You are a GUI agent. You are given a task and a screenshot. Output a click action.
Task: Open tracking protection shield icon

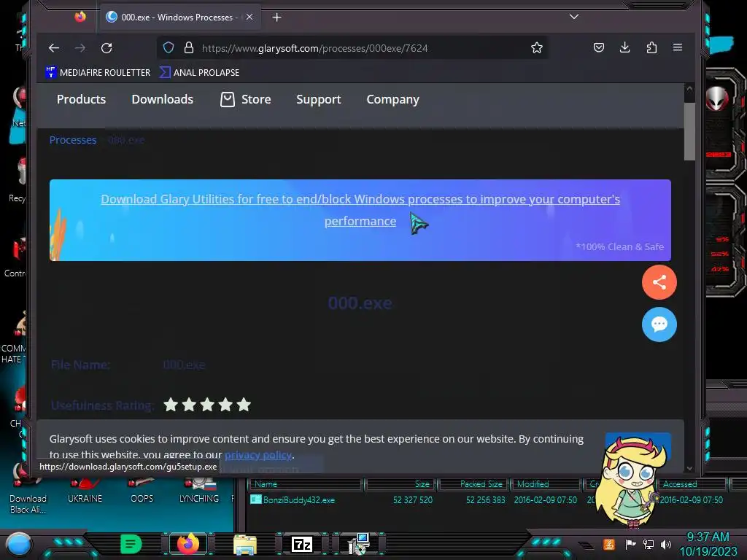169,48
